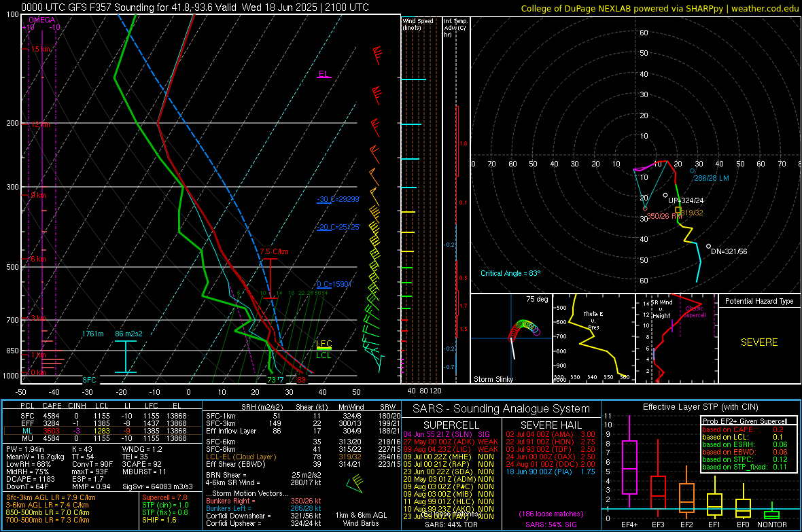Click the 15 km height marker
The image size is (802, 532).
pyautogui.click(x=40, y=49)
